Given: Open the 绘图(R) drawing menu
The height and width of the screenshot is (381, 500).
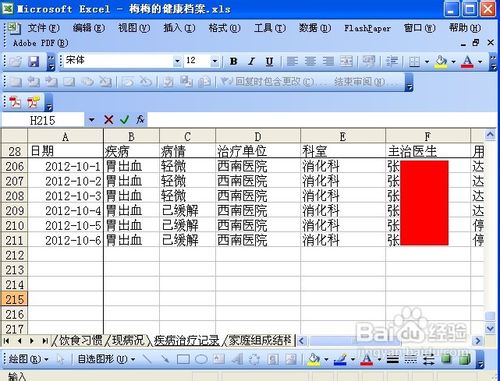Looking at the screenshot, I should (x=28, y=359).
